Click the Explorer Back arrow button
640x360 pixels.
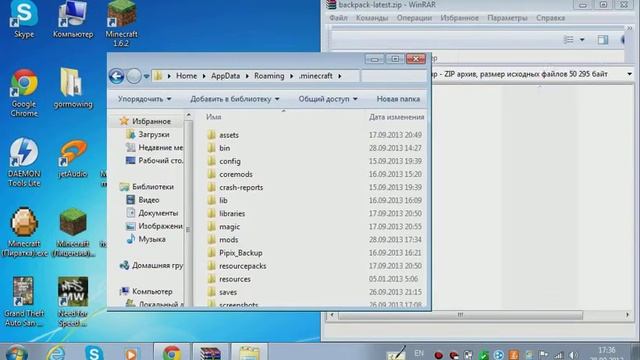point(116,76)
